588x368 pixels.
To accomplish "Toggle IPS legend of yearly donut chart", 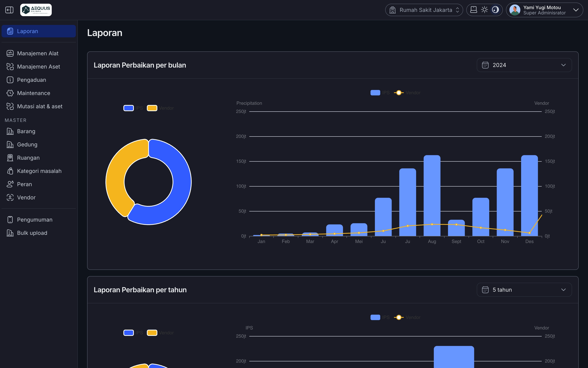I will (133, 333).
